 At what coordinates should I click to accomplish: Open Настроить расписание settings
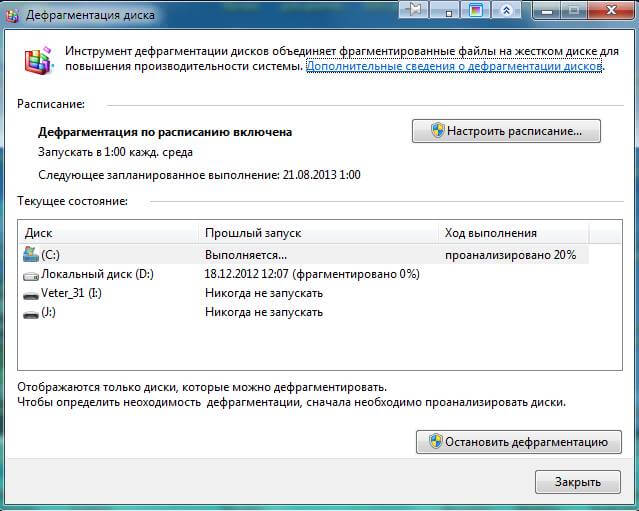tap(506, 131)
